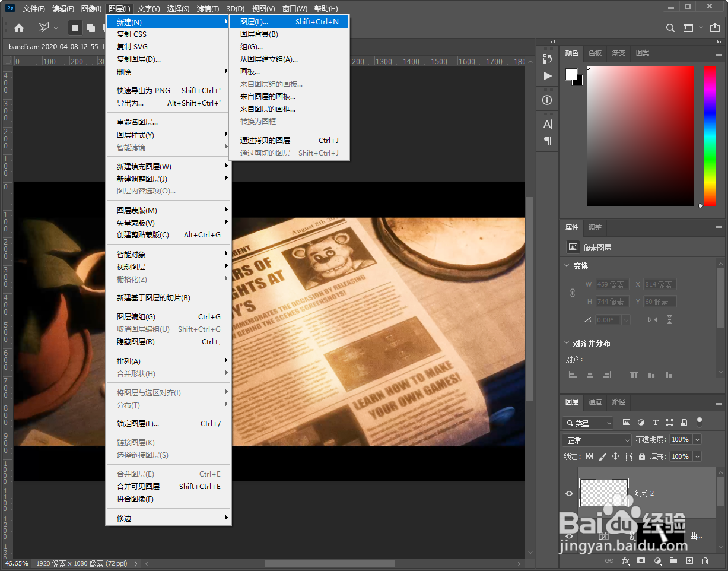Select 通过拷贝的图层 menu item
The height and width of the screenshot is (571, 728).
pyautogui.click(x=290, y=141)
